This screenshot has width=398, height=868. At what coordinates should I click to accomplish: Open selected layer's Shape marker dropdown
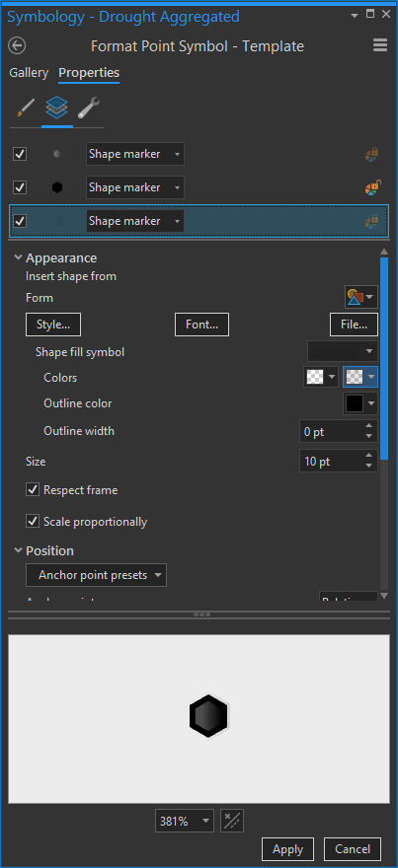click(135, 221)
